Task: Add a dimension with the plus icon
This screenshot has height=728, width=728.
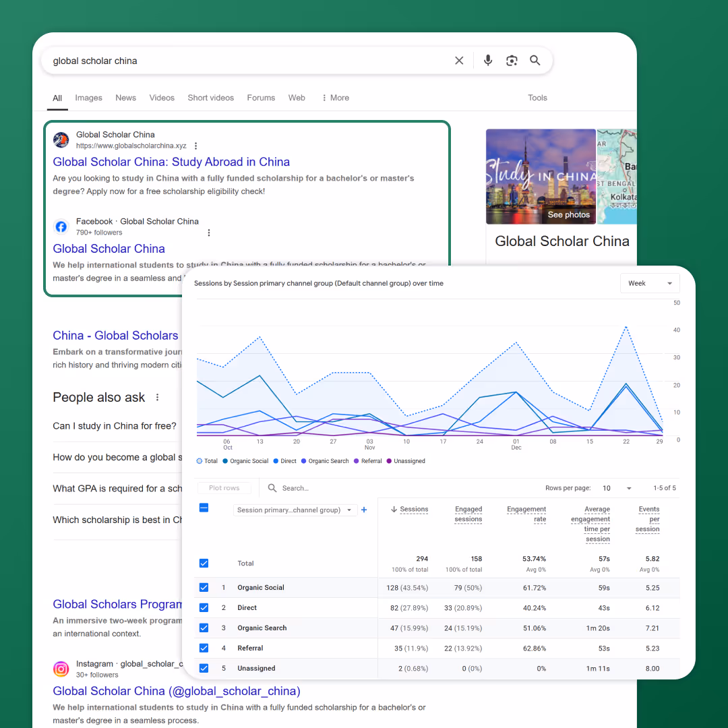Action: [364, 510]
